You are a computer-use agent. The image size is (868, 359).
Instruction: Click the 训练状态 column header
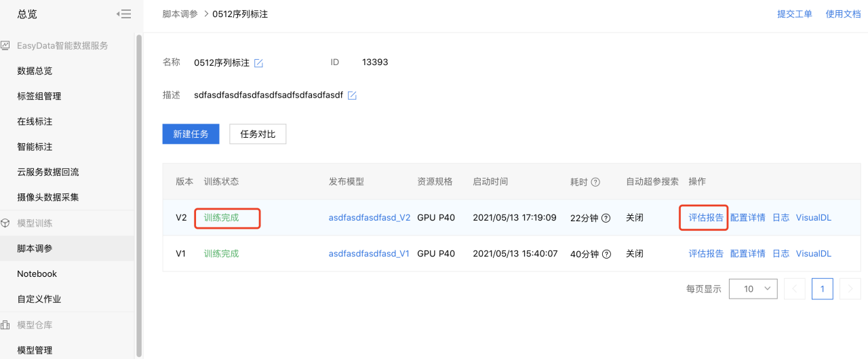point(222,182)
